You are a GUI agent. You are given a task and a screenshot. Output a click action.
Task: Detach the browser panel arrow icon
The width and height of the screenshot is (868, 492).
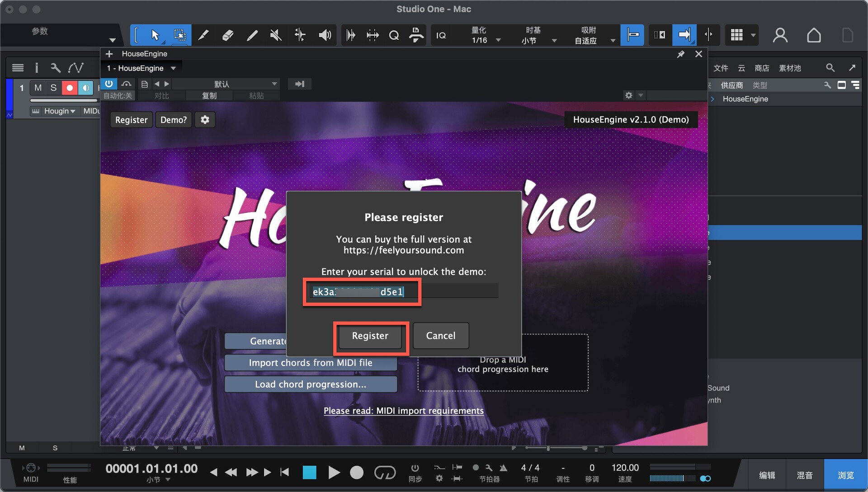[x=852, y=68]
